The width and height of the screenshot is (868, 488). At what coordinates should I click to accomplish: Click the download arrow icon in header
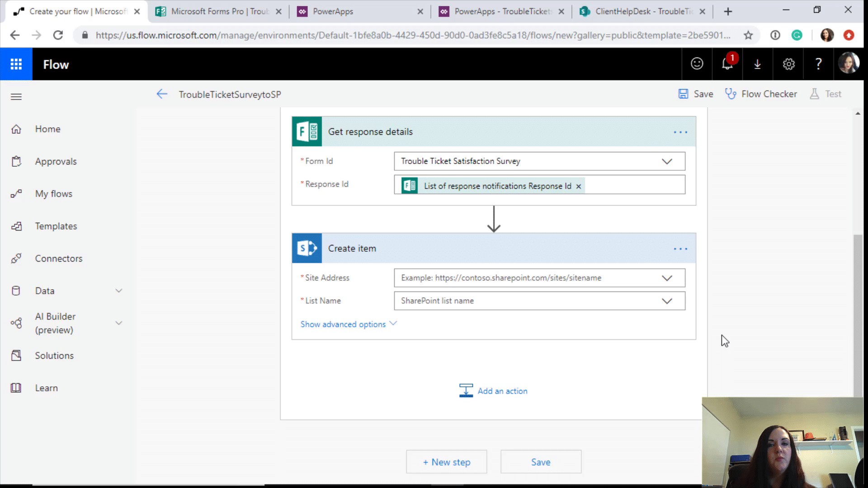(x=758, y=64)
